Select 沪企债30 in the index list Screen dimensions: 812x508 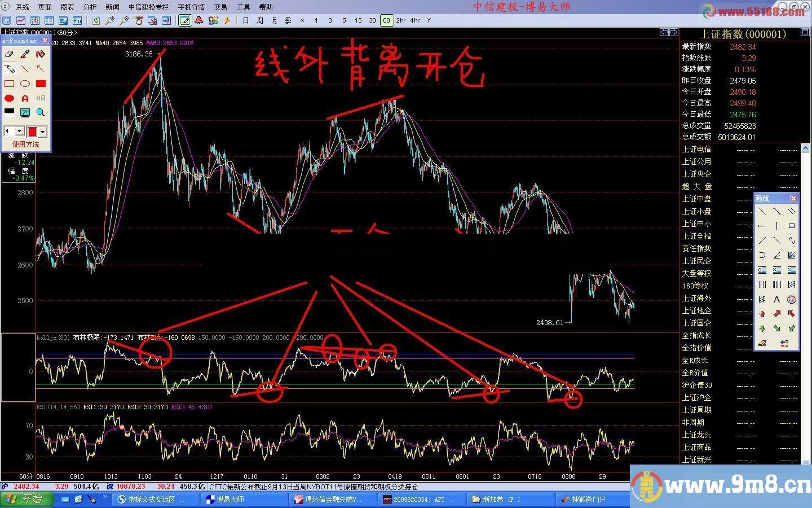[697, 385]
